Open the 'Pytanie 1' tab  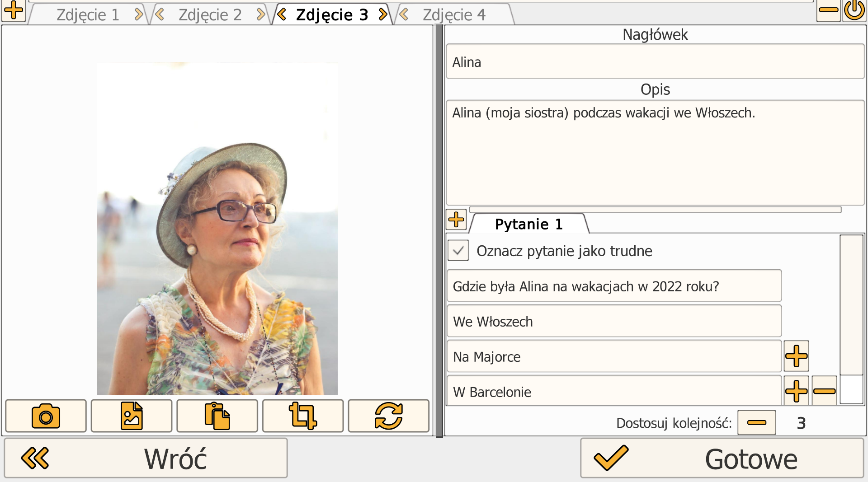click(528, 224)
